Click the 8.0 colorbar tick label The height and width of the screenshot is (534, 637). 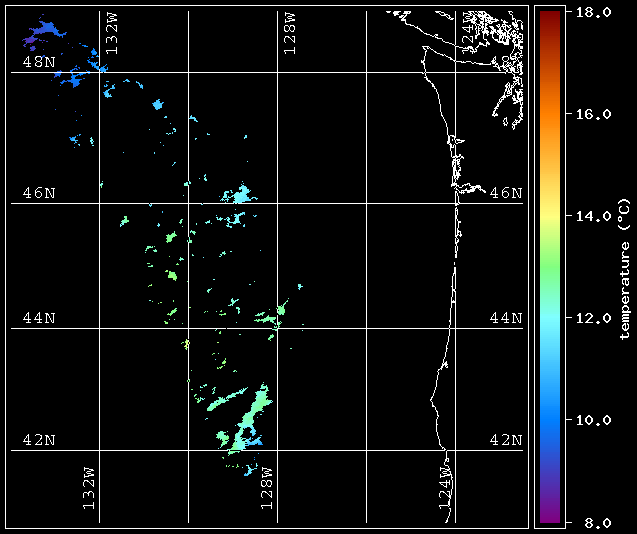590,522
